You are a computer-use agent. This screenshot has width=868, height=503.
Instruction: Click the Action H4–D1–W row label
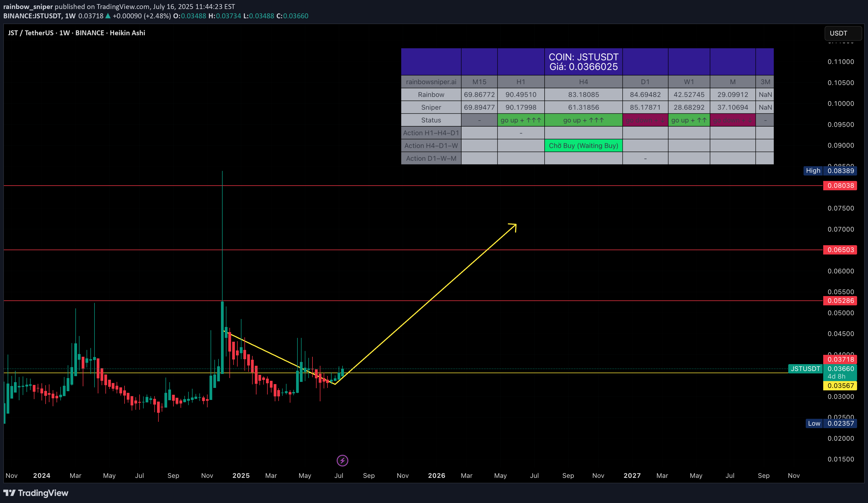(431, 145)
